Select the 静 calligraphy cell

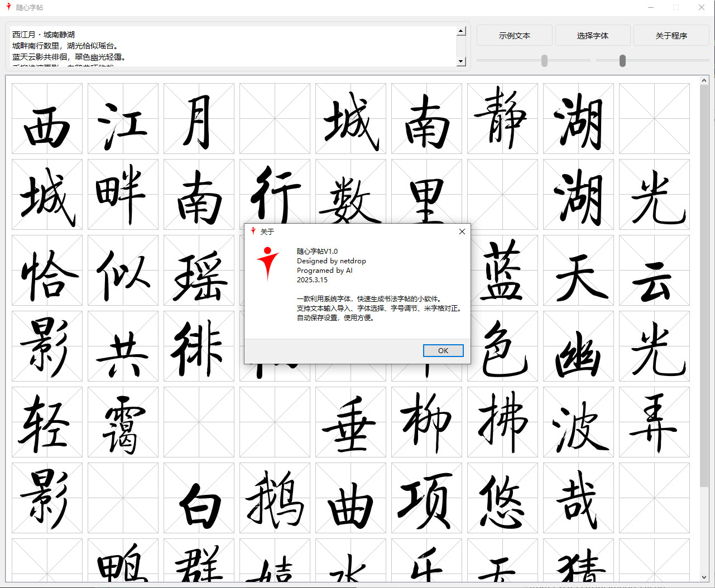pos(502,119)
